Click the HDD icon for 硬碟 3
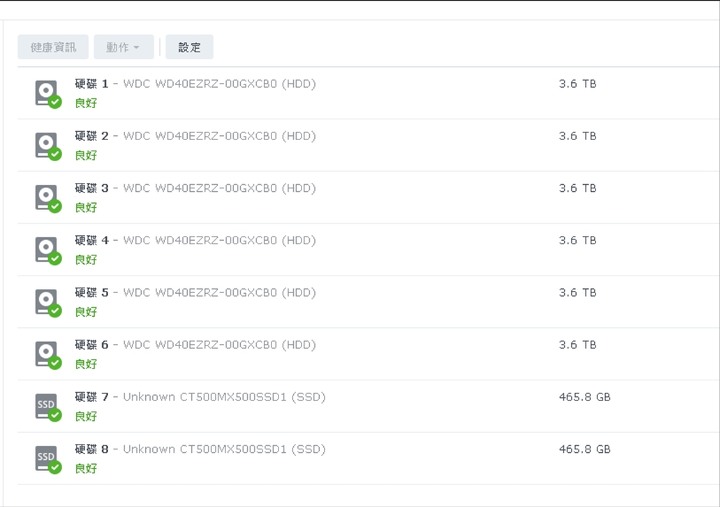 [x=48, y=198]
